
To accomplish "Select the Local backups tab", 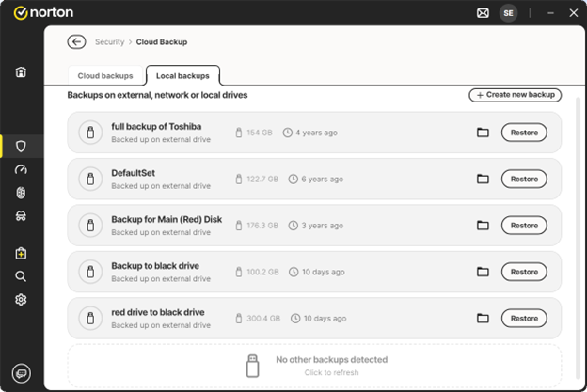I will pyautogui.click(x=182, y=75).
